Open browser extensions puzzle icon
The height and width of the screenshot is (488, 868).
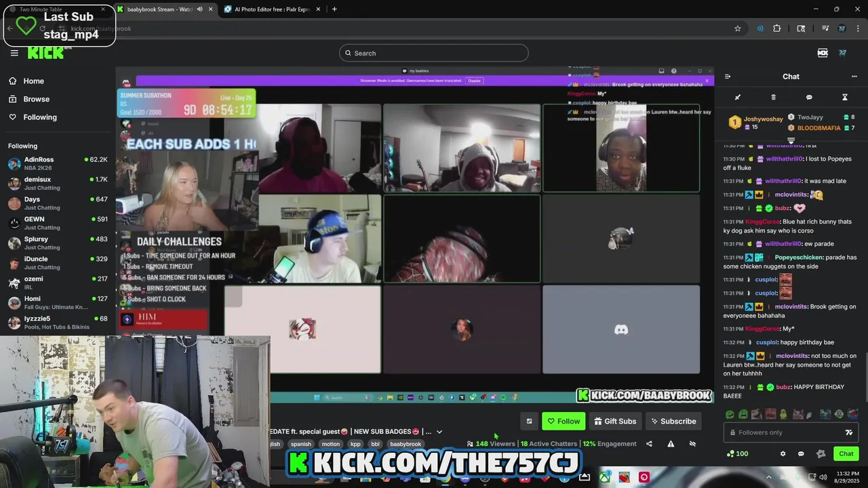point(777,28)
